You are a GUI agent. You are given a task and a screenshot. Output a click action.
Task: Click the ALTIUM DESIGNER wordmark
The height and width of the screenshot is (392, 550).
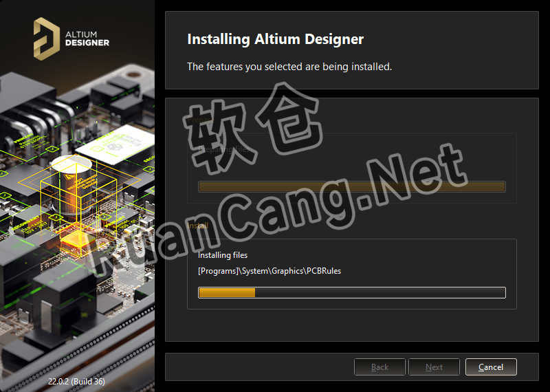[x=87, y=39]
